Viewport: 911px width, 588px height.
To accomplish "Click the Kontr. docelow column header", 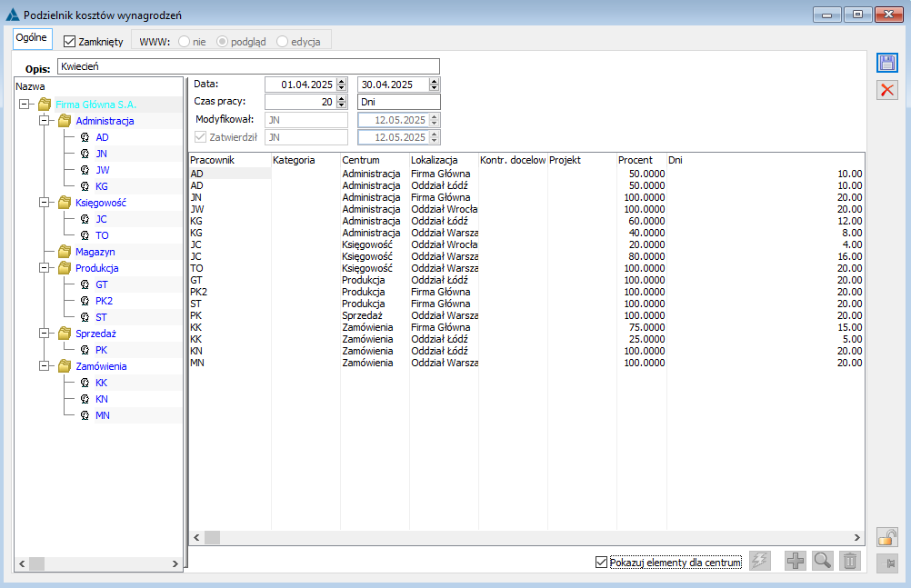I will [513, 160].
